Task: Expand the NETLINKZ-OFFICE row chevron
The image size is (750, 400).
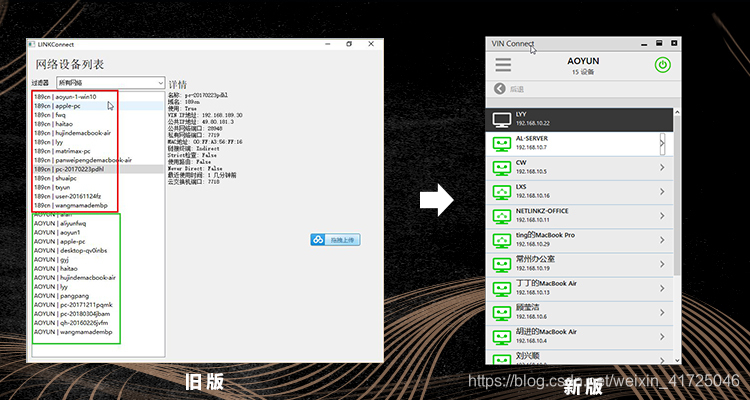Action: click(x=662, y=216)
